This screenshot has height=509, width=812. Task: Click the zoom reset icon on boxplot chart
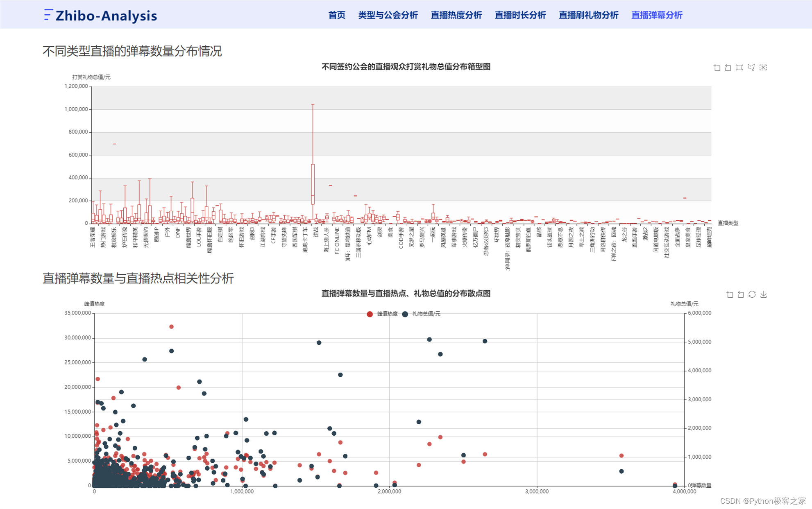pos(728,68)
